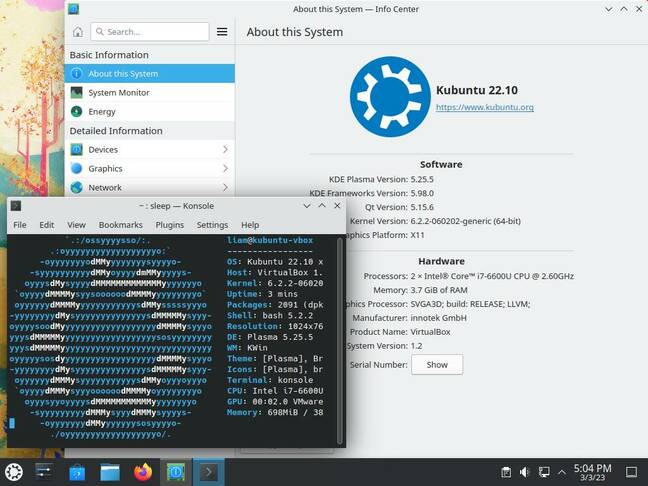This screenshot has width=648, height=486.
Task: Open the clipboard tray icon
Action: (506, 472)
